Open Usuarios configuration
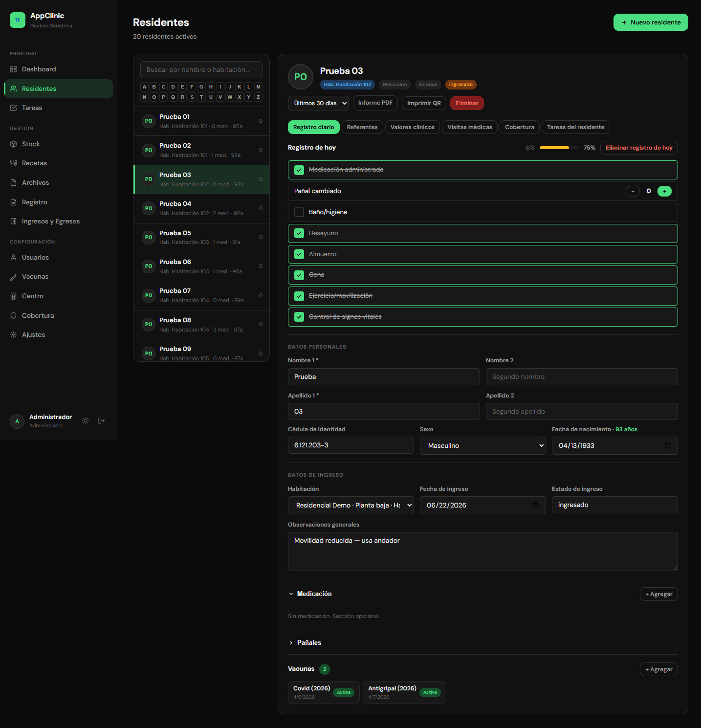This screenshot has width=701, height=728. pyautogui.click(x=58, y=258)
